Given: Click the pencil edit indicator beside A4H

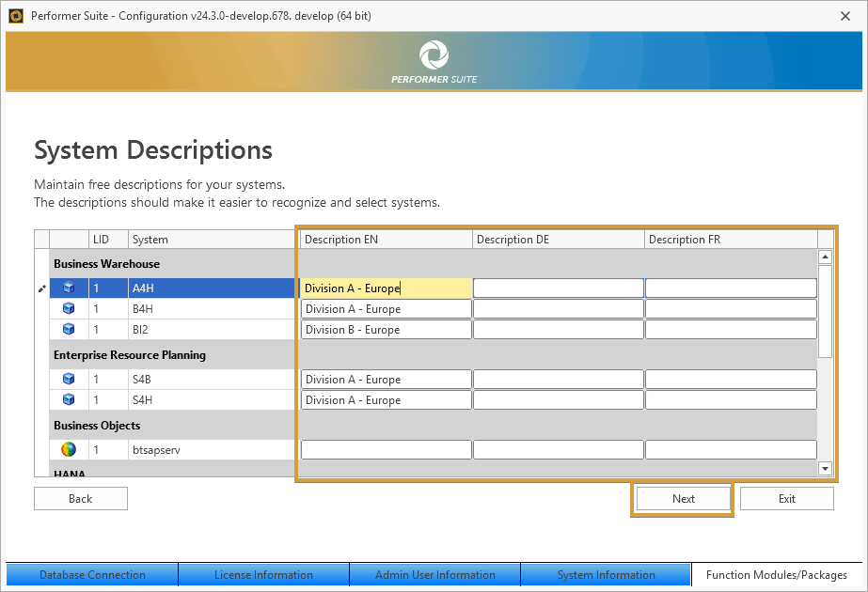Looking at the screenshot, I should coord(41,288).
